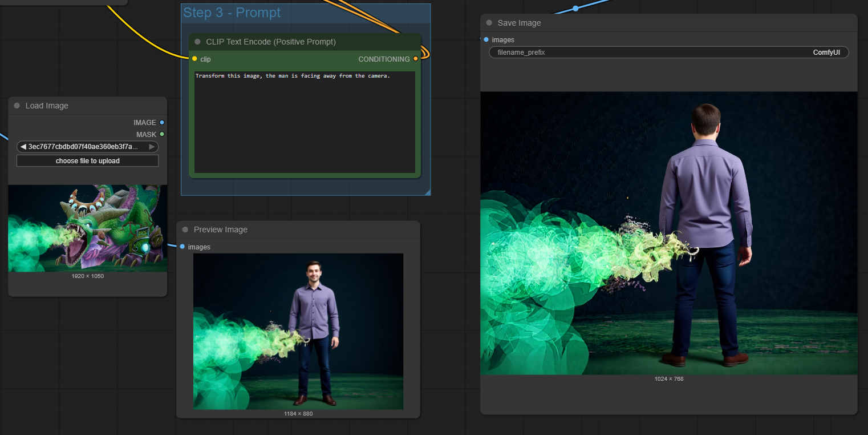Image resolution: width=868 pixels, height=435 pixels.
Task: Click the 'Save Image' node title
Action: point(520,23)
